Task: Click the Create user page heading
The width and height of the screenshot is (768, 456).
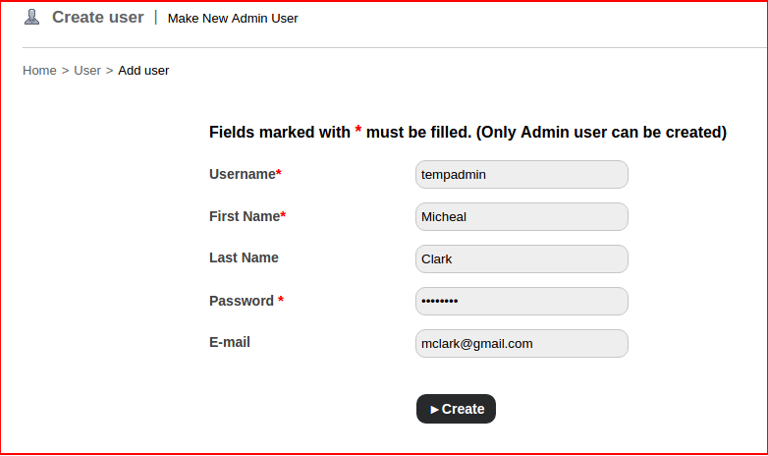Action: 98,17
